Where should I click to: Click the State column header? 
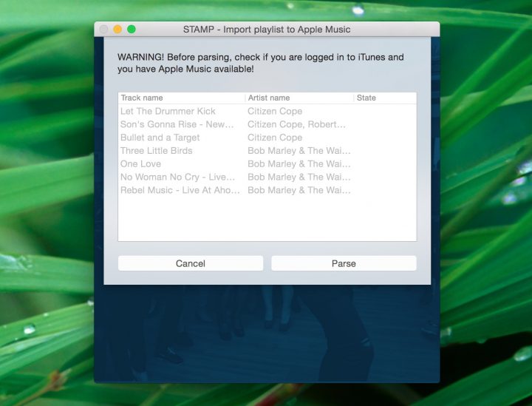pyautogui.click(x=386, y=98)
